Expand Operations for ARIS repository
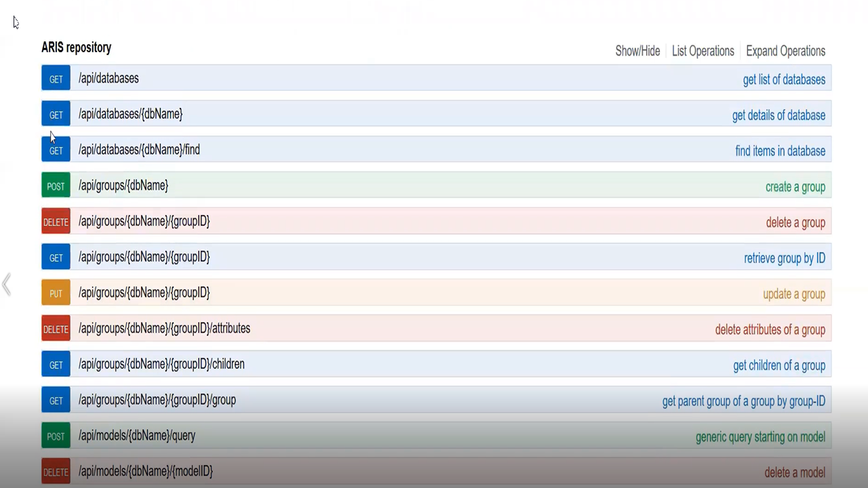 (785, 51)
